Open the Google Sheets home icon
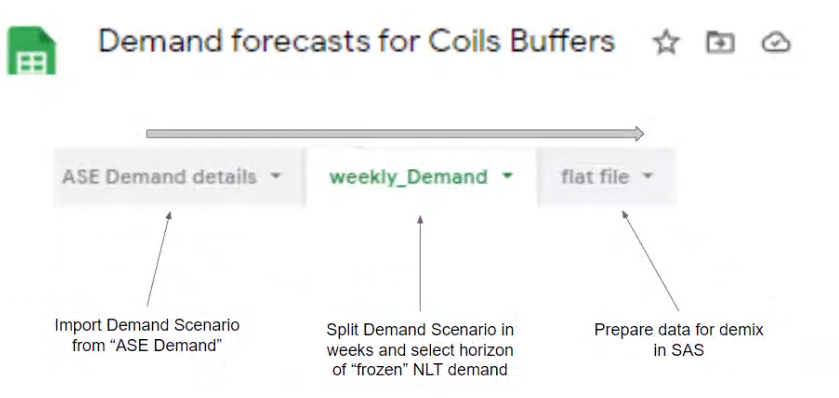The height and width of the screenshot is (398, 839). click(32, 50)
